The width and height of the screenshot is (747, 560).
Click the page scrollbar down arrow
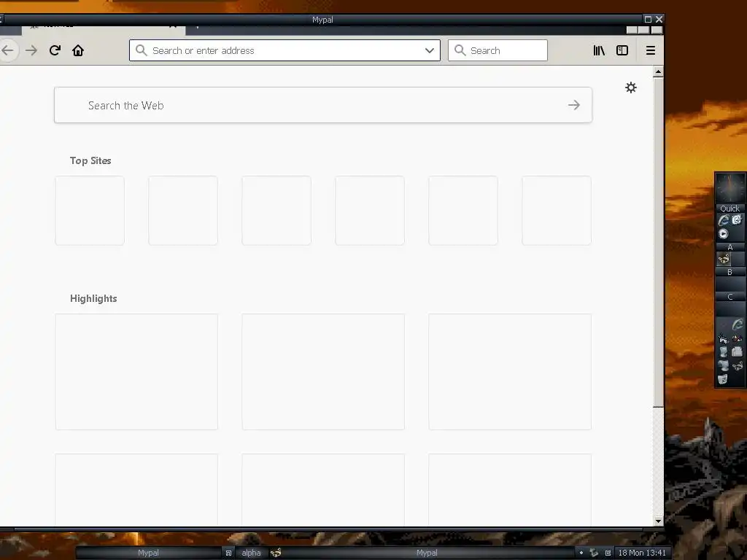(658, 521)
